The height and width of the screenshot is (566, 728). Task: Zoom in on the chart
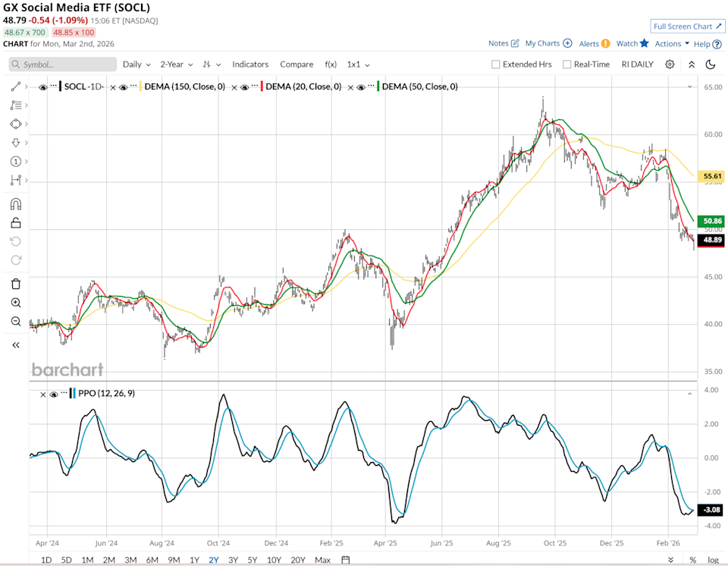(x=15, y=302)
